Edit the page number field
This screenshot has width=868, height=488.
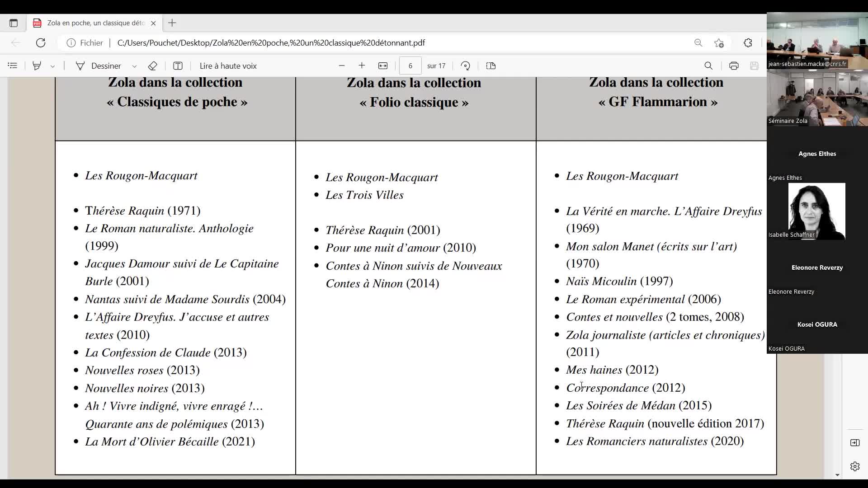click(x=410, y=66)
